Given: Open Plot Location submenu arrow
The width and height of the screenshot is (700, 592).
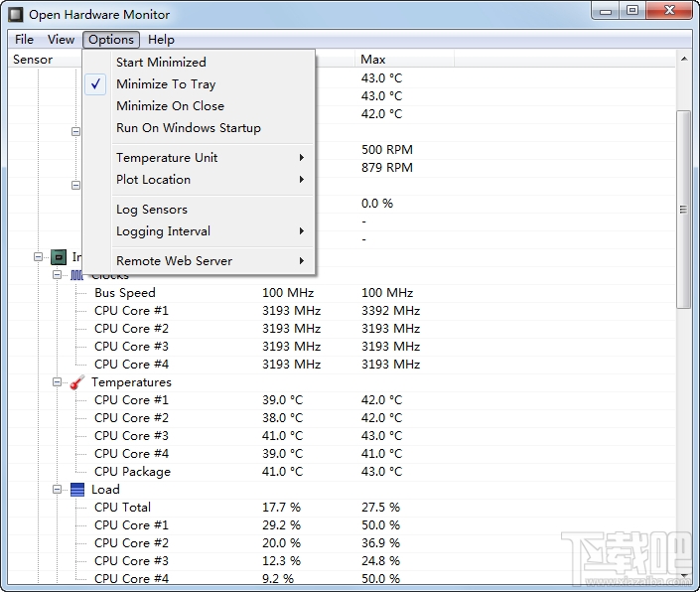Looking at the screenshot, I should [x=302, y=180].
